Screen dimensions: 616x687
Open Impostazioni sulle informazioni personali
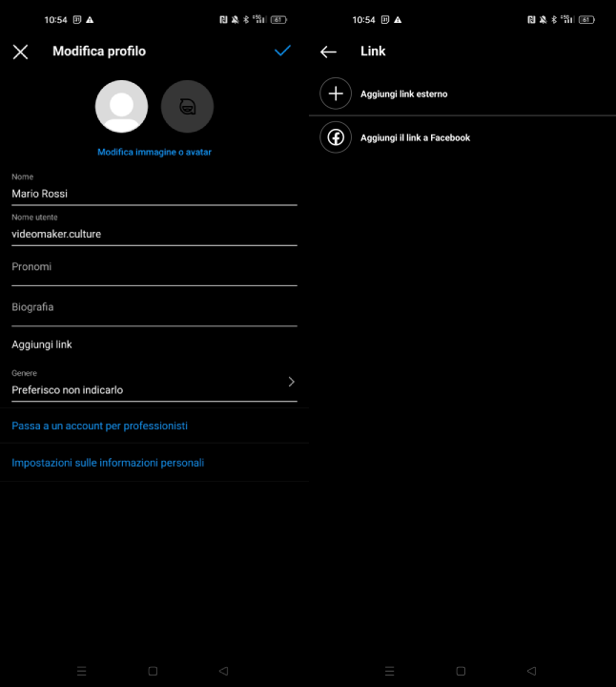(x=108, y=463)
